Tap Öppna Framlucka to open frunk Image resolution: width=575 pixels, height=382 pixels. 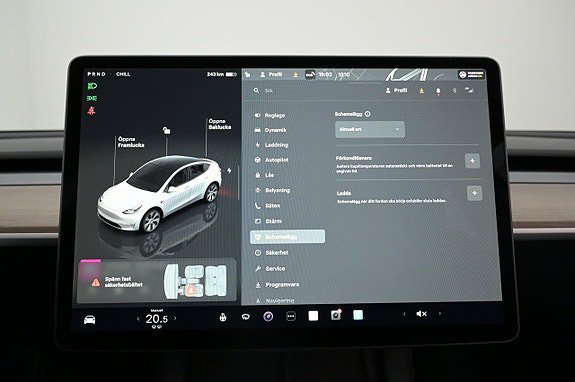(x=131, y=142)
